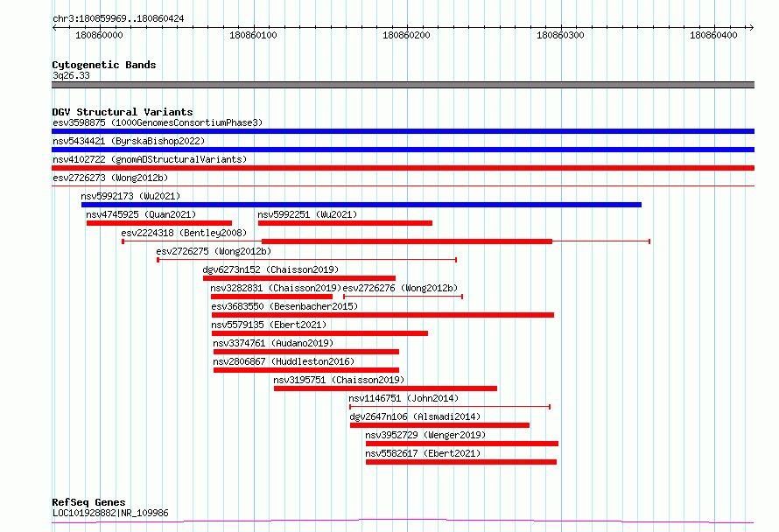This screenshot has width=779, height=532.
Task: Click the esv3598875 (1000GenomesConsortiumPhase3) label
Action: pyautogui.click(x=158, y=122)
